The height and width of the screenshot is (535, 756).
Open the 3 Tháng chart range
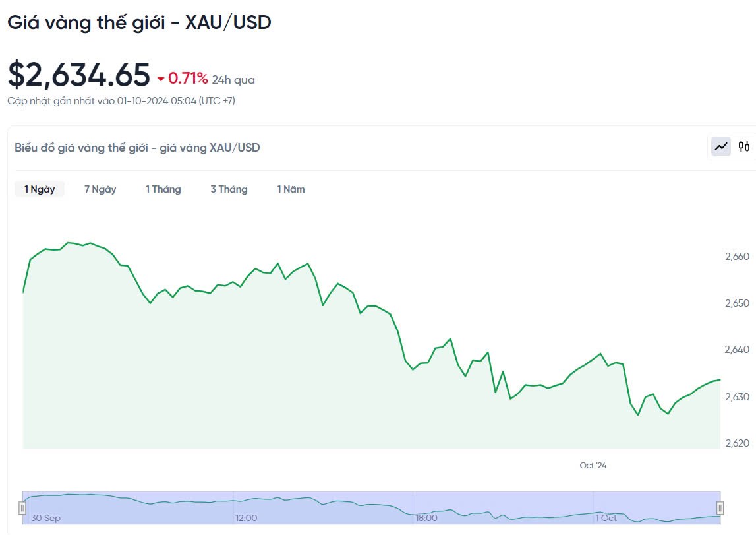[229, 189]
